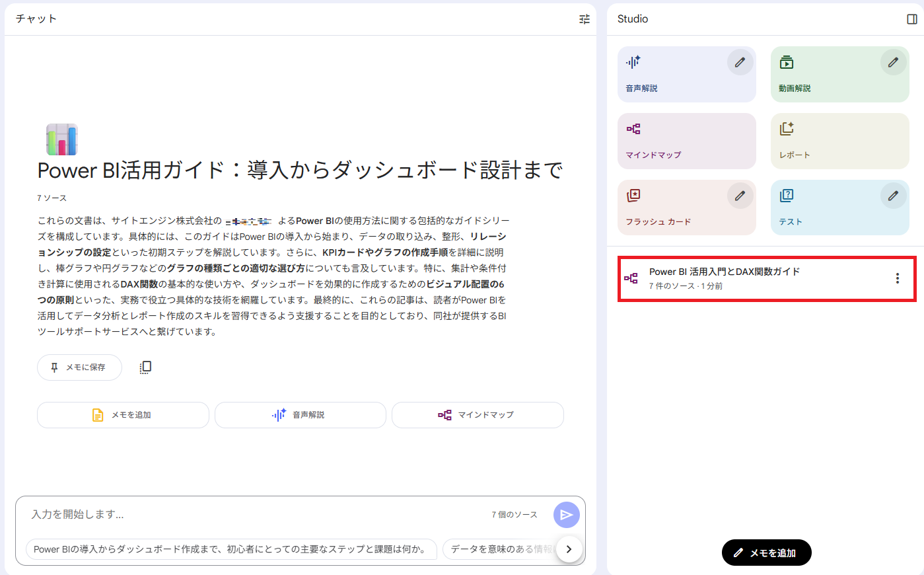Viewport: 924px width, 575px height.
Task: Edit the テスト card settings pencil
Action: click(x=894, y=196)
